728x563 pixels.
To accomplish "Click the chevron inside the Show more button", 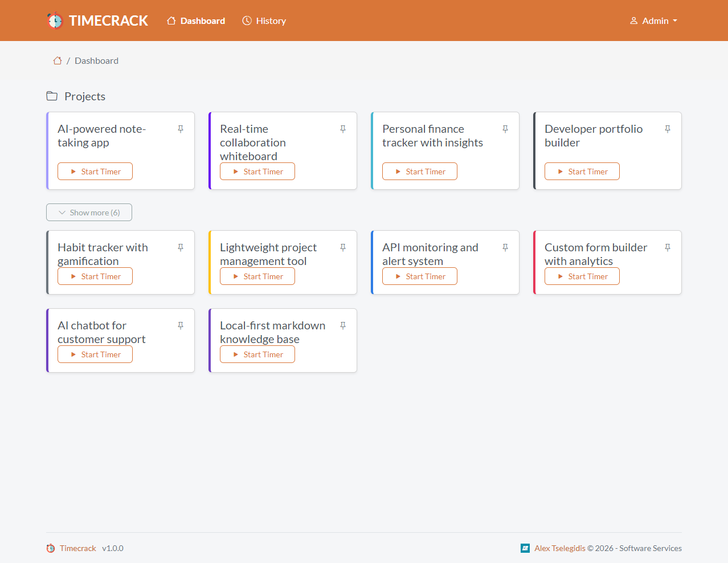I will [61, 212].
